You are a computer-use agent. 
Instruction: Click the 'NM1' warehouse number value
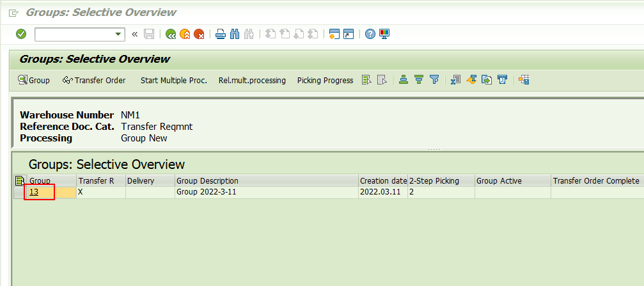(x=130, y=115)
